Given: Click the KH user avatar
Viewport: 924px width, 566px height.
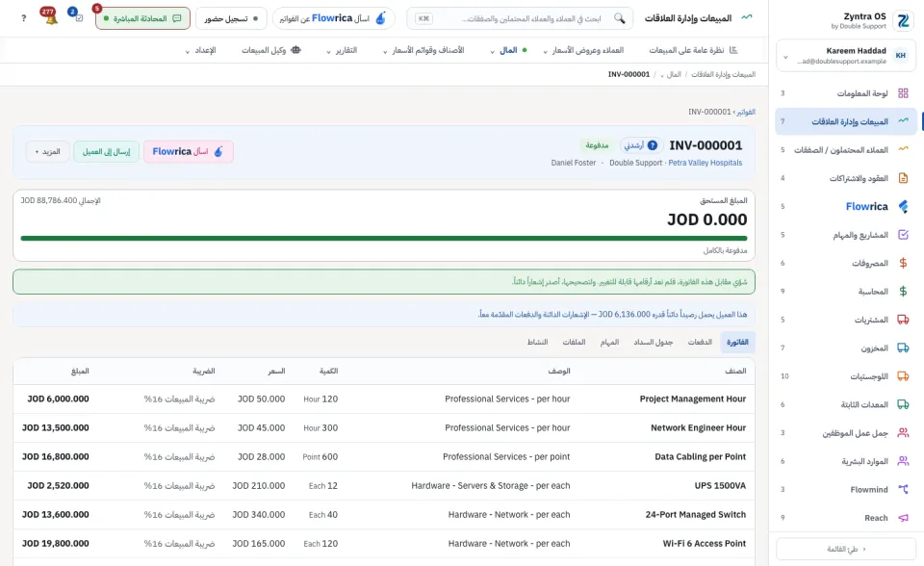Looking at the screenshot, I should (x=901, y=56).
